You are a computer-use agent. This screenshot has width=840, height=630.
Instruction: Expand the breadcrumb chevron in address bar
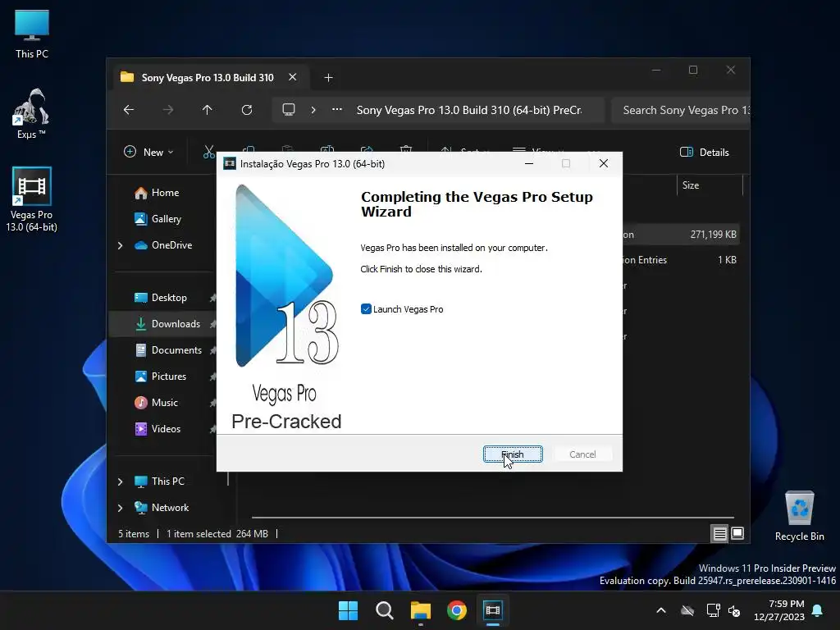click(x=313, y=110)
